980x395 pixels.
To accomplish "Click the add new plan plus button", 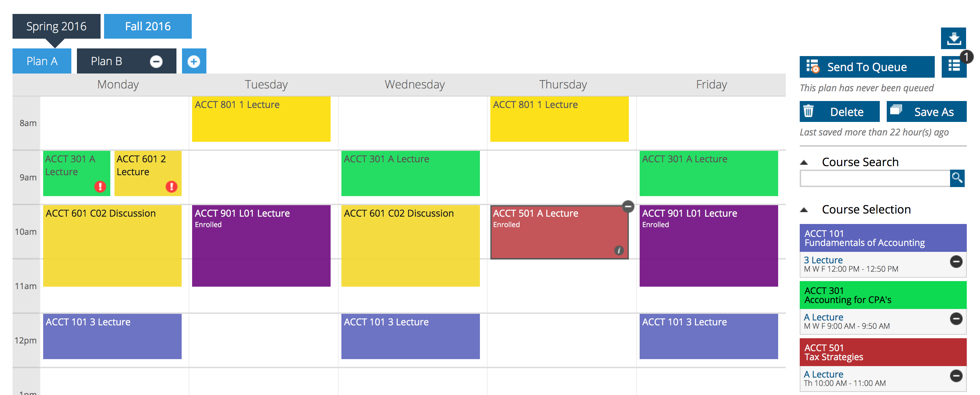I will point(194,61).
